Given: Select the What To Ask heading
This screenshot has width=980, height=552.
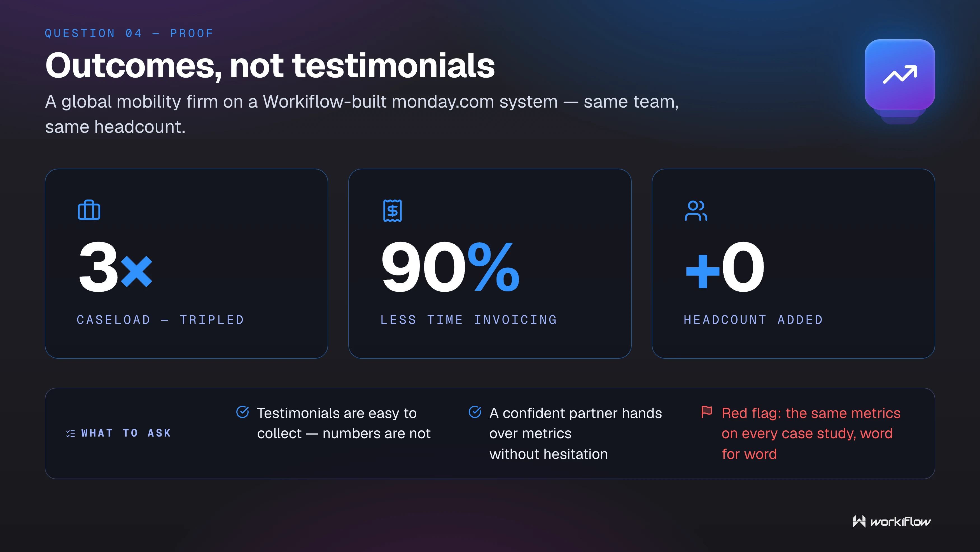Looking at the screenshot, I should (x=126, y=433).
